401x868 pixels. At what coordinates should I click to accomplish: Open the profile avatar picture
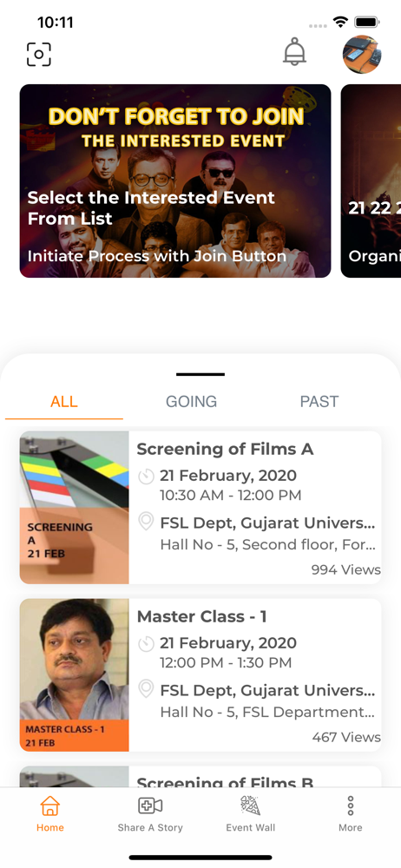(362, 55)
